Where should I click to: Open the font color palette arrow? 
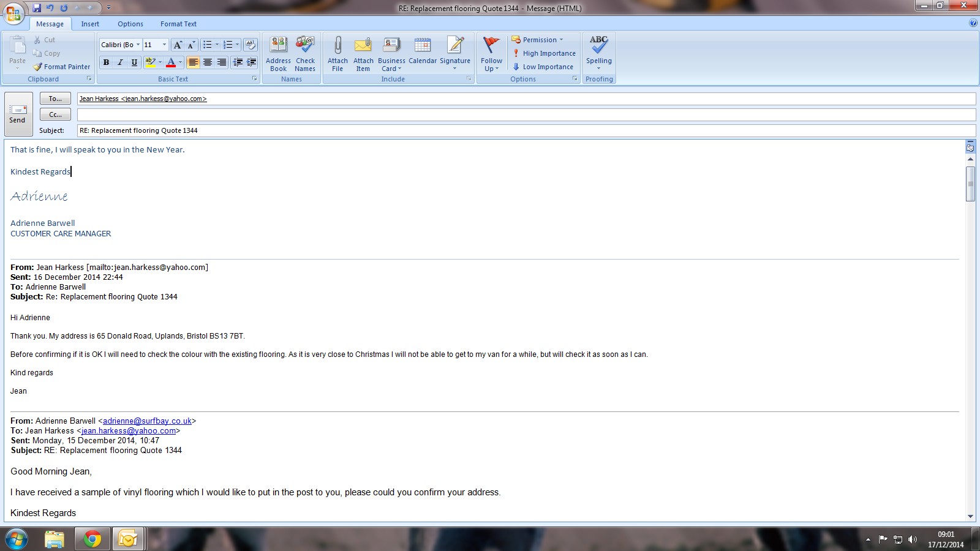(x=180, y=62)
